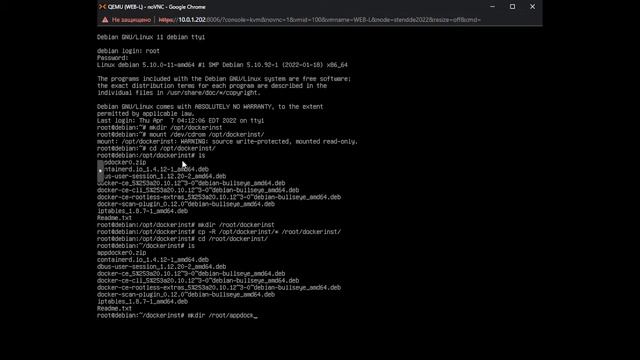Click the 'ABSOLUTELY NO WARRANTY' line
The height and width of the screenshot is (360, 640).
(x=210, y=107)
